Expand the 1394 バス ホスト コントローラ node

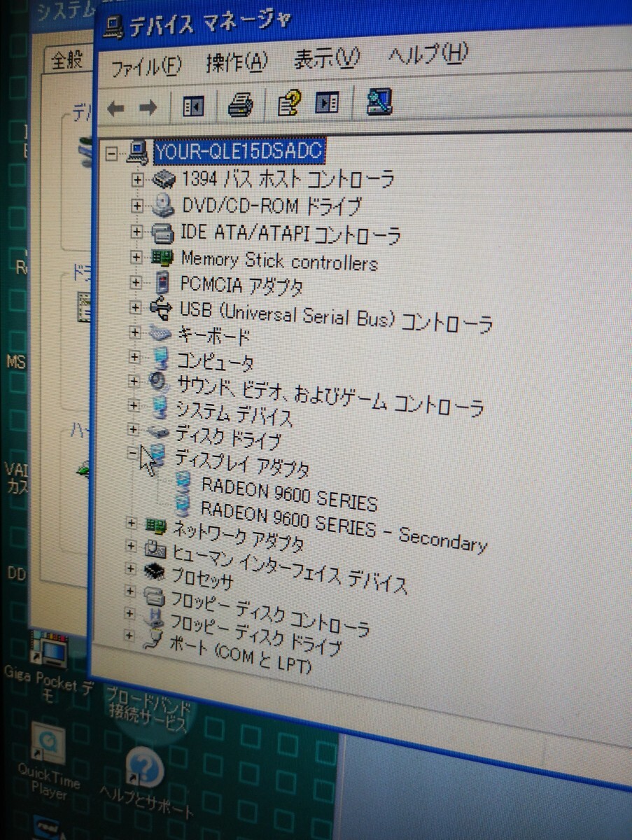[x=137, y=179]
